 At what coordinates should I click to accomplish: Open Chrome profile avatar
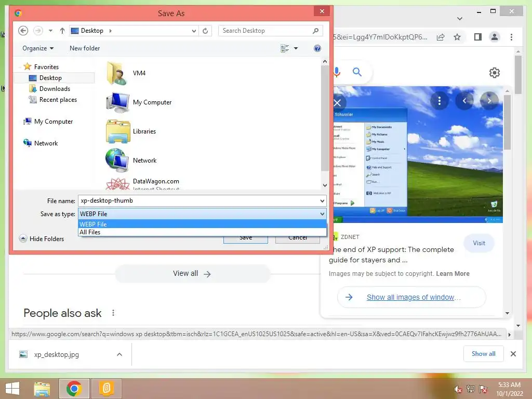tap(495, 37)
